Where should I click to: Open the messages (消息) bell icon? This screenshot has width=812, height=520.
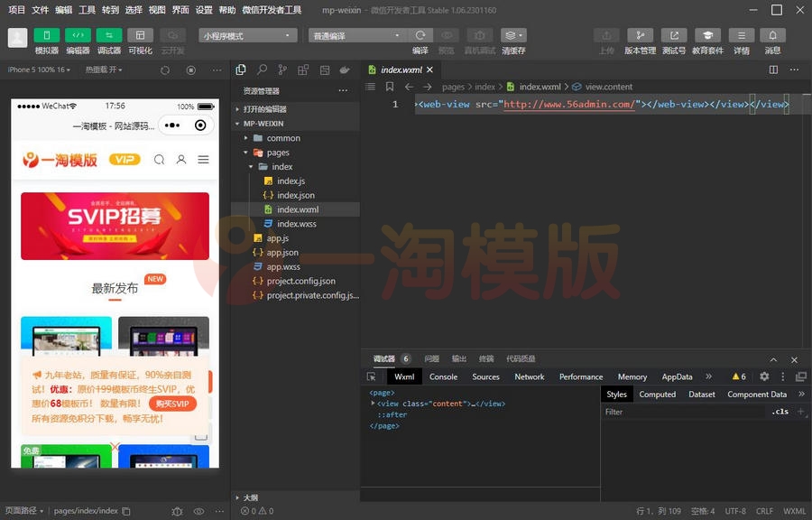coord(772,35)
